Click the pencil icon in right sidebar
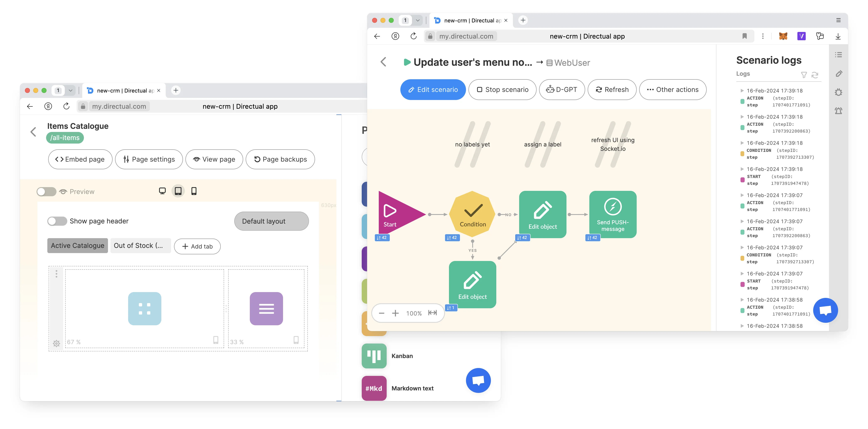 pos(839,73)
